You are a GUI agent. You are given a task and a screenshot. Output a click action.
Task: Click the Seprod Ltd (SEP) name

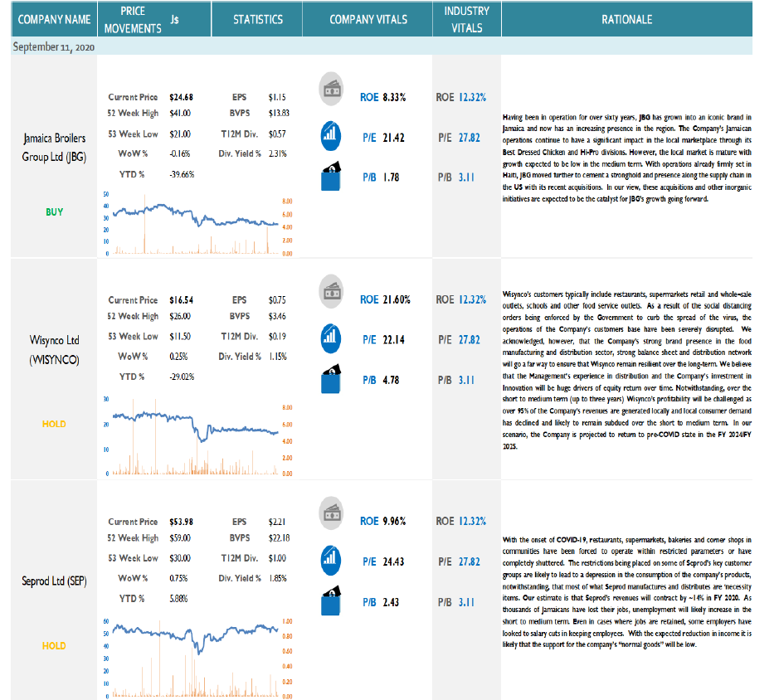pyautogui.click(x=54, y=581)
